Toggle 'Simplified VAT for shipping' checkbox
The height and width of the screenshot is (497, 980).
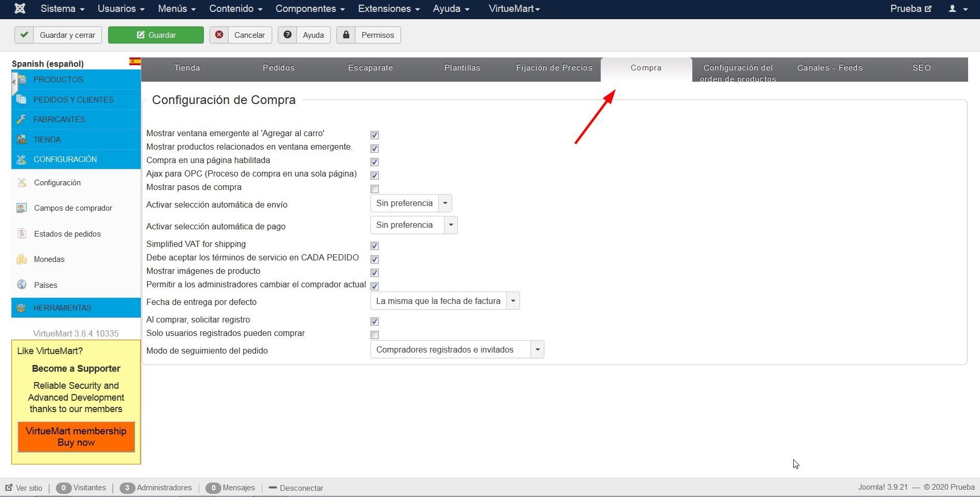point(375,246)
